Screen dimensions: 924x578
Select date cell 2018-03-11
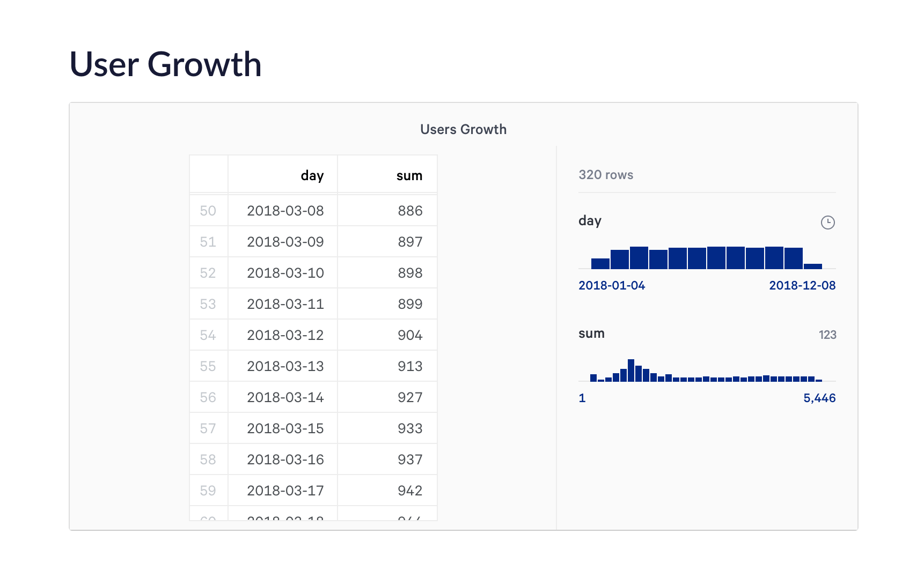point(285,304)
